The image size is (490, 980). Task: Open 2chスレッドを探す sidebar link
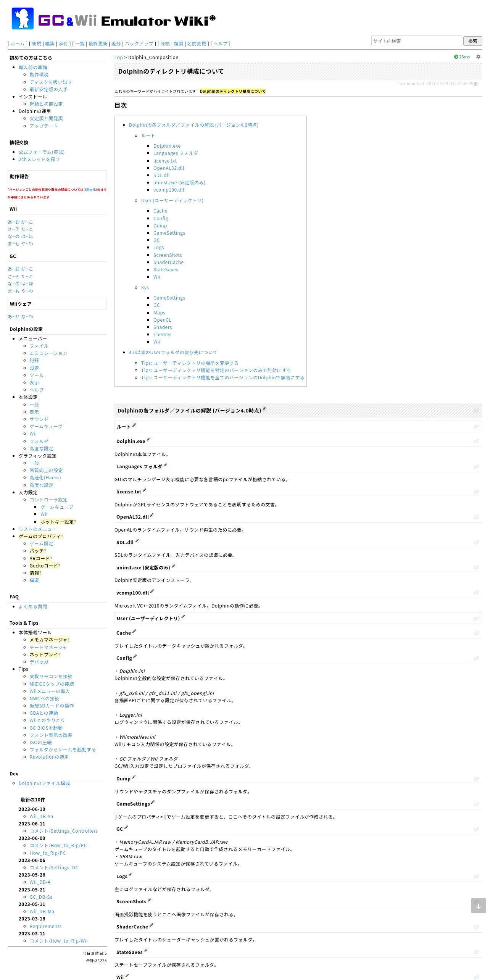39,160
